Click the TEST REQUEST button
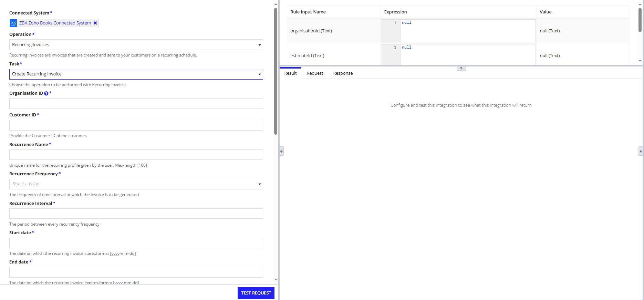This screenshot has width=644, height=300. coord(256,293)
